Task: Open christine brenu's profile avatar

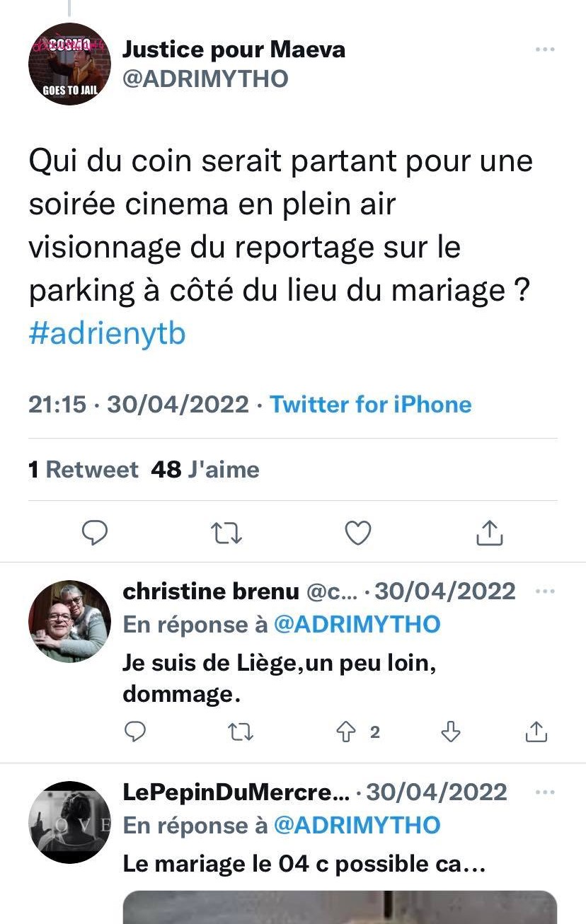Action: pos(69,621)
